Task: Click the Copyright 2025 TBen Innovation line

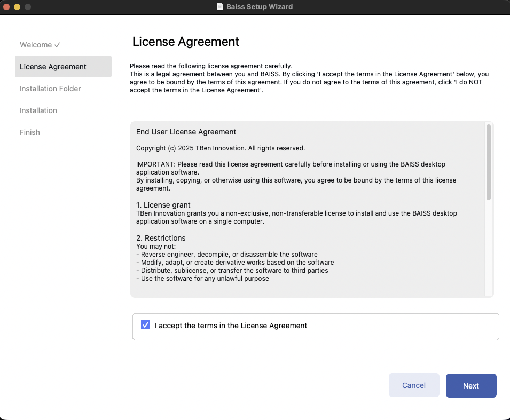Action: [220, 148]
